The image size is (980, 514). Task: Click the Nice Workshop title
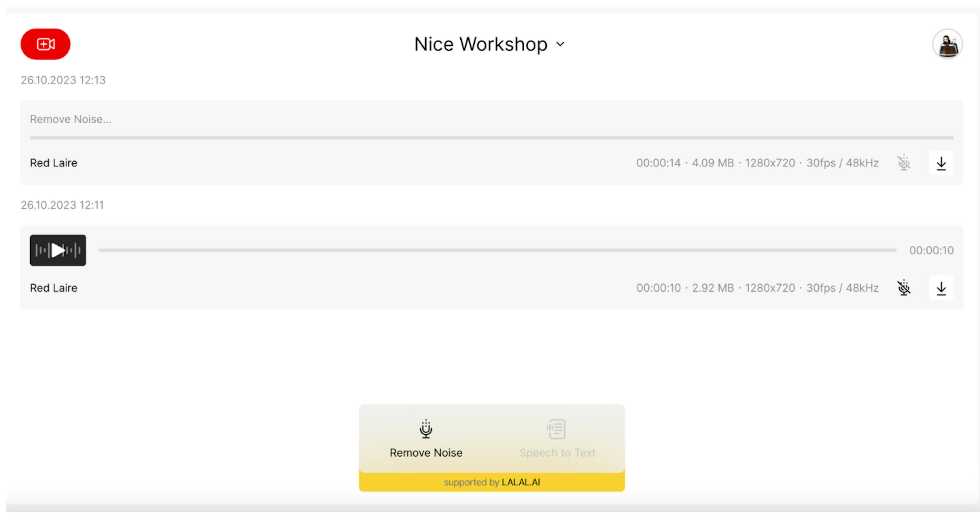(x=481, y=44)
